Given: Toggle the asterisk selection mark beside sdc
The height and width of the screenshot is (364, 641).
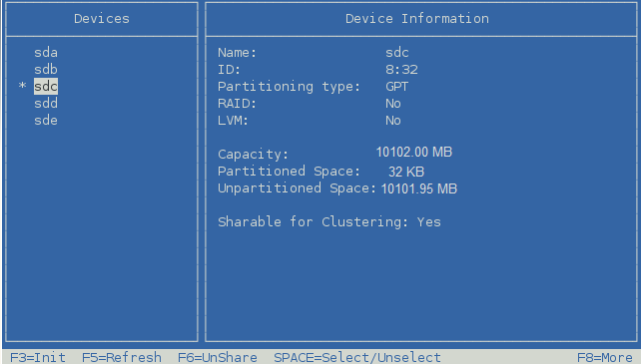Looking at the screenshot, I should 23,86.
